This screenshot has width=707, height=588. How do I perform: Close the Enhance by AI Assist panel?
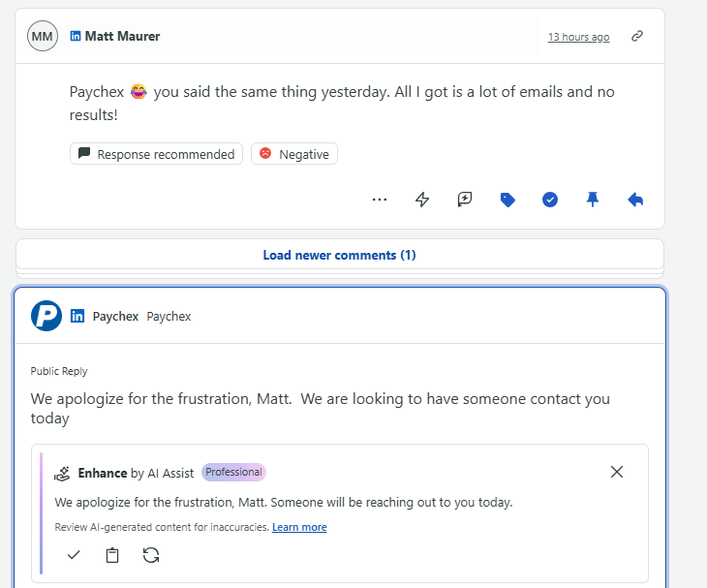point(617,472)
